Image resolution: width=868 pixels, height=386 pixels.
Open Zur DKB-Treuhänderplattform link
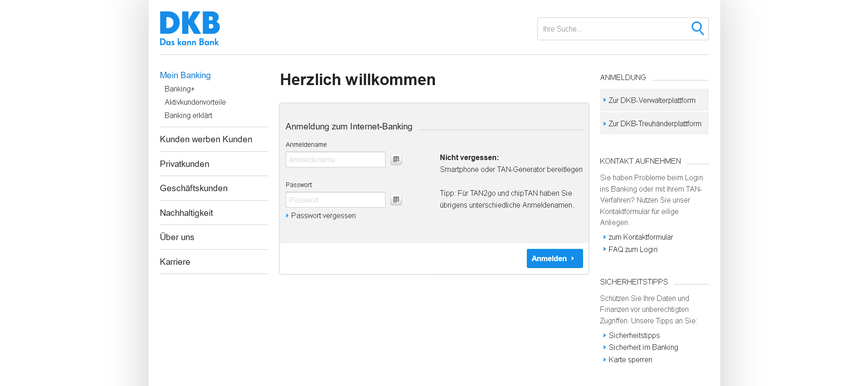coord(654,124)
